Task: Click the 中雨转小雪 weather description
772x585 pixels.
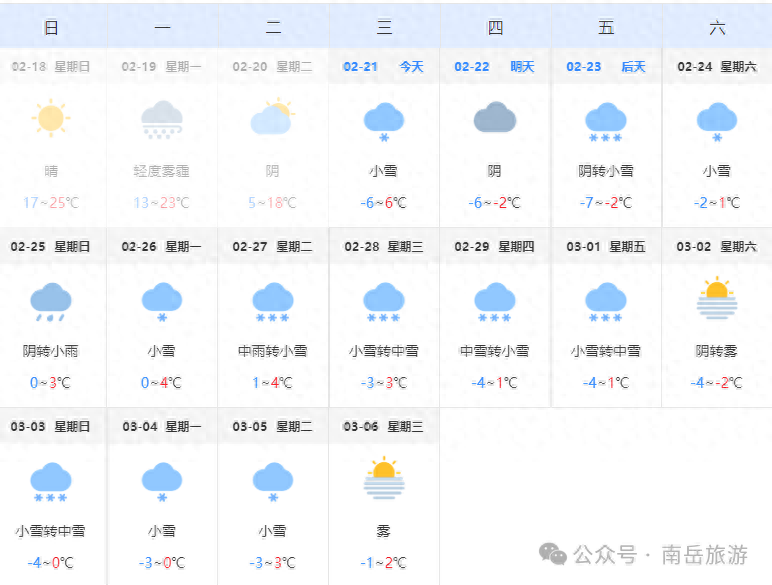Action: [x=273, y=351]
